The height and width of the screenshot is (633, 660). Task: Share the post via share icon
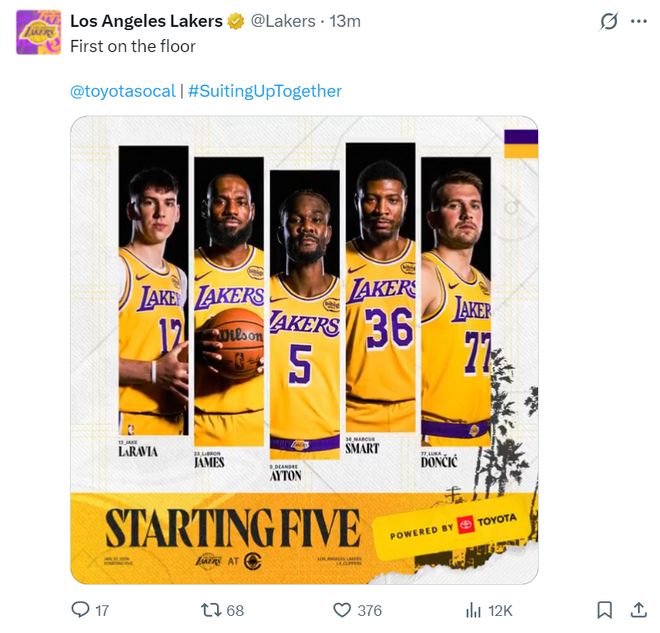[638, 609]
